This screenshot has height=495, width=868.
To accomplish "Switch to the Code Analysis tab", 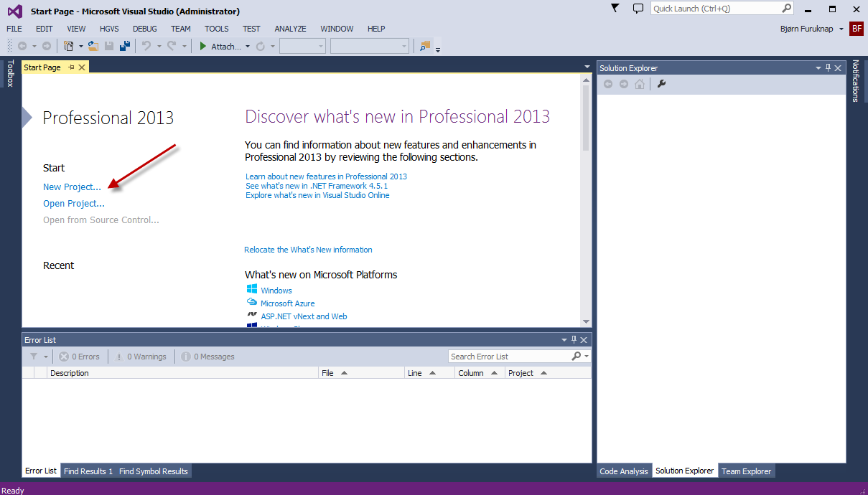I will click(x=624, y=471).
